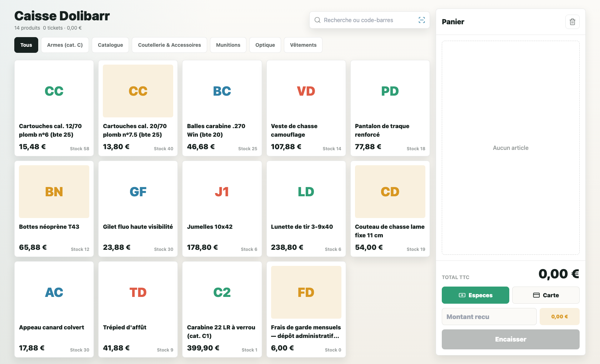Viewport: 600px width, 364px height.
Task: Click the 'Aucun article' placeholder text
Action: pyautogui.click(x=511, y=148)
